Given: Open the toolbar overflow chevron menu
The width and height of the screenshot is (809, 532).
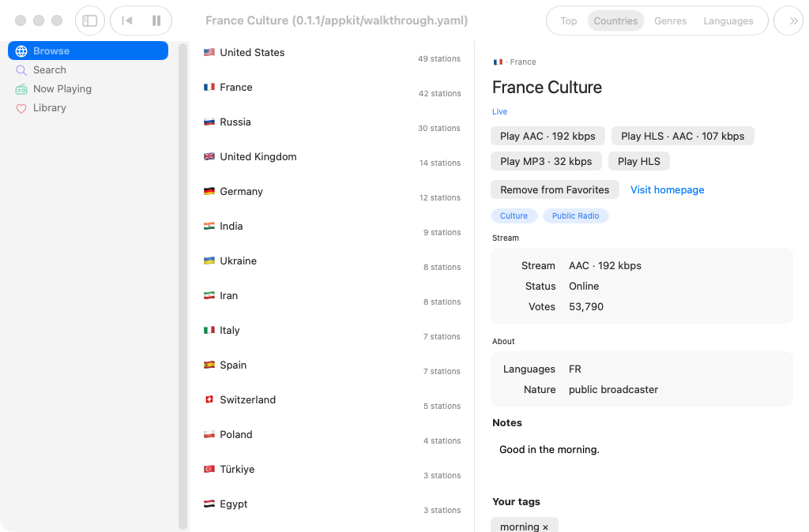Looking at the screenshot, I should [793, 21].
